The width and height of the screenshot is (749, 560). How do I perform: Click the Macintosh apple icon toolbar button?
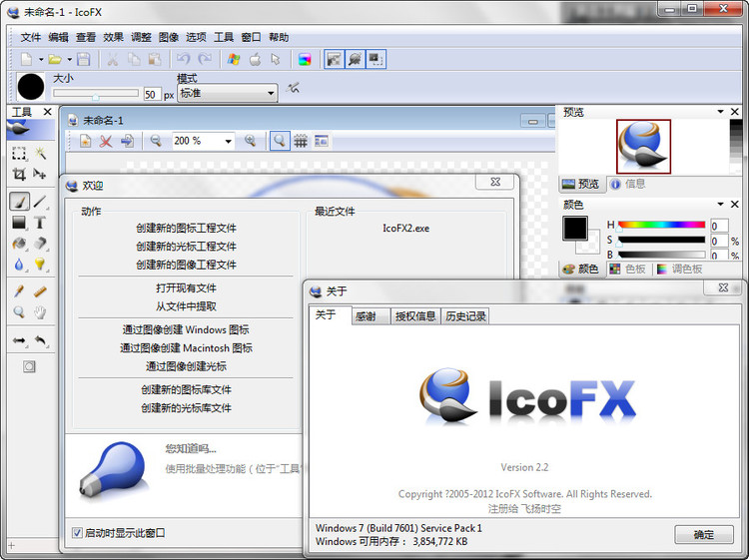pos(255,59)
